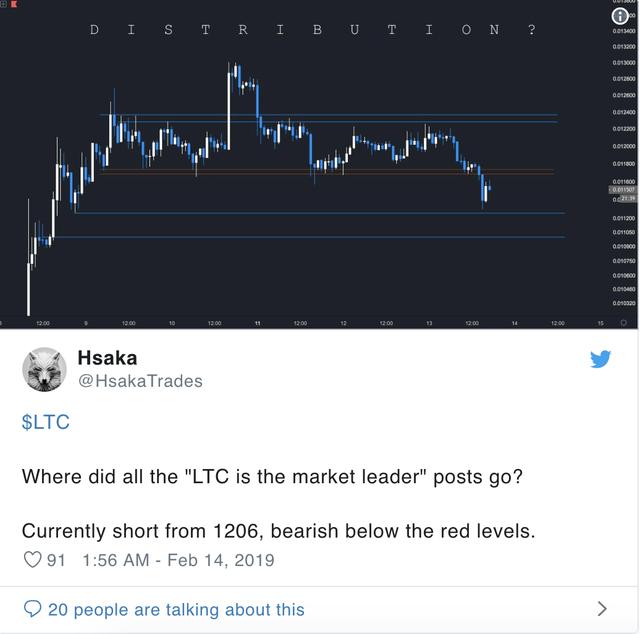Like the tweet via heart icon
Screen dimensions: 640x634
click(x=32, y=560)
